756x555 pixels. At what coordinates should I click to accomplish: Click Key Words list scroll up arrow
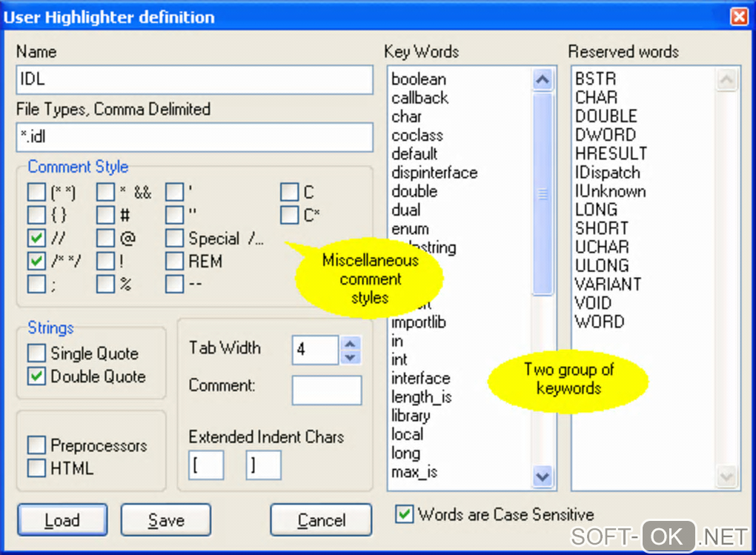coord(543,79)
